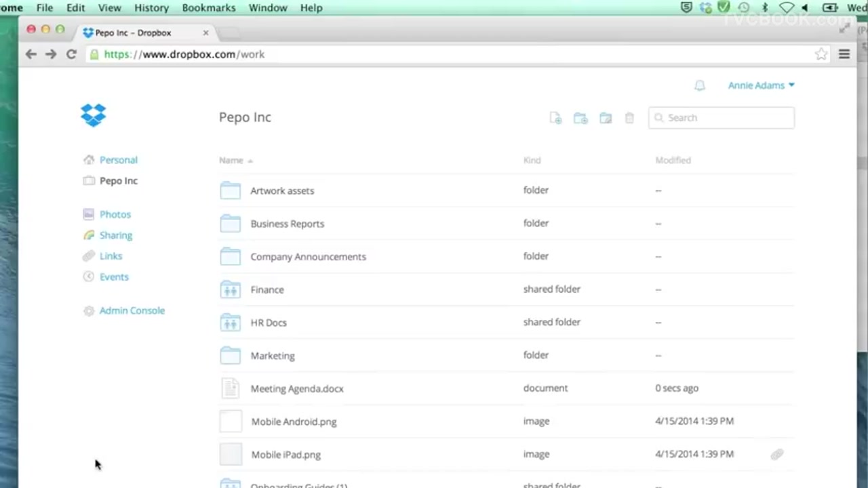Click the Links chain icon in sidebar
Screen dimensions: 868x488
pyautogui.click(x=89, y=256)
